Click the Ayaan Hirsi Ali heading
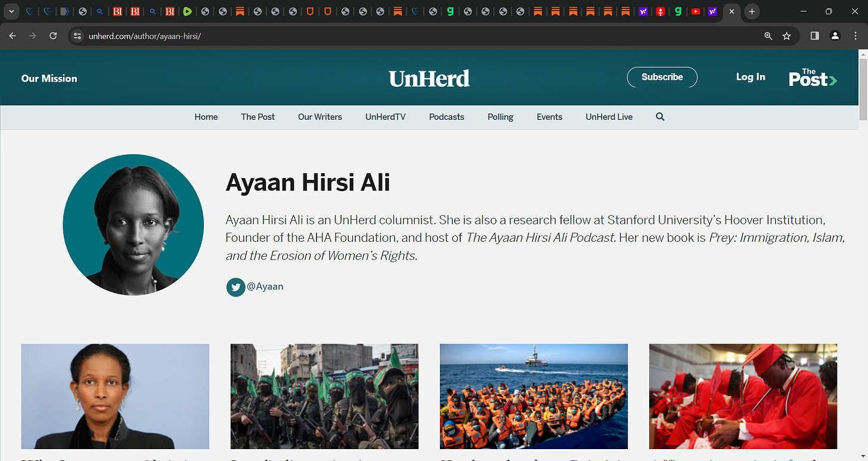Screen dimensions: 868x461 tap(308, 182)
